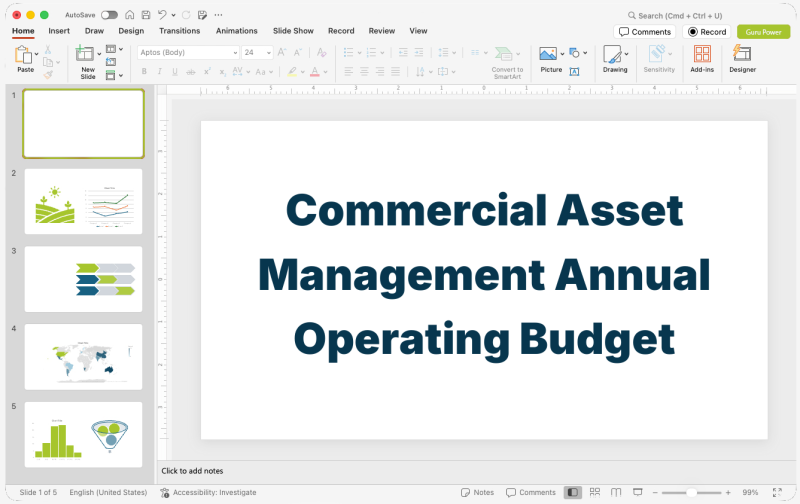This screenshot has width=800, height=504.
Task: Select slide 3 thumbnail with arrows
Action: [84, 279]
